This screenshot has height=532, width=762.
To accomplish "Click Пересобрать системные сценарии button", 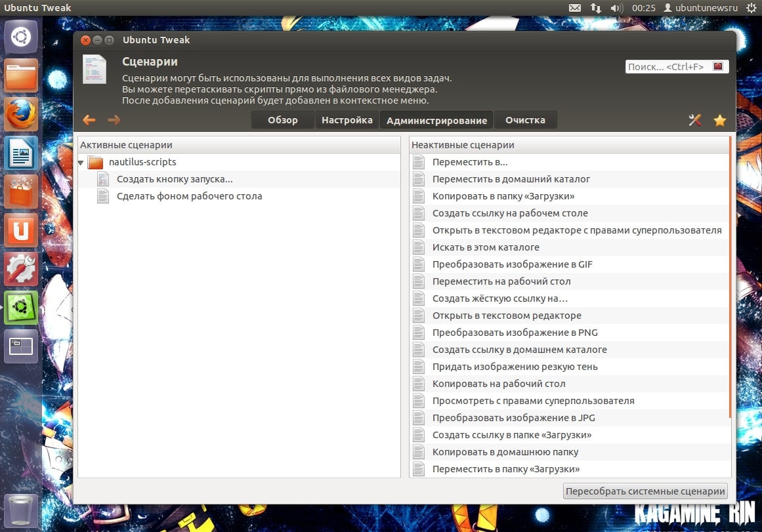I will (x=645, y=491).
